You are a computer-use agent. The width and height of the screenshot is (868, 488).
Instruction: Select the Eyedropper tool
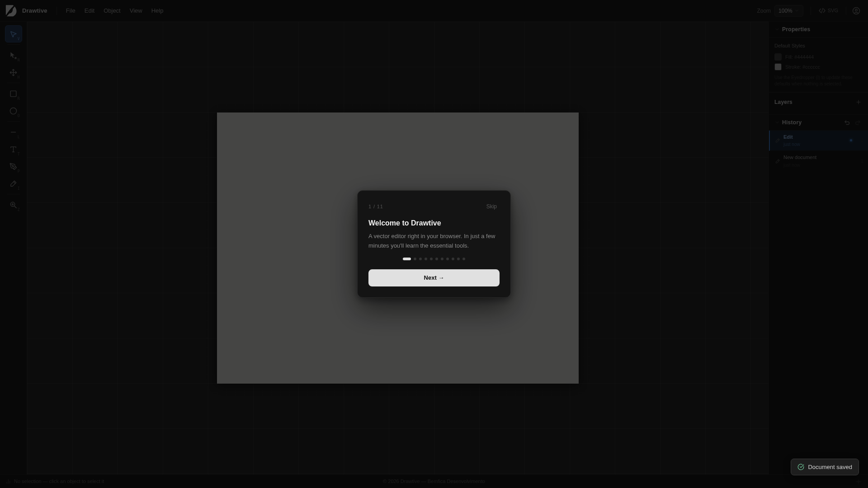click(14, 184)
